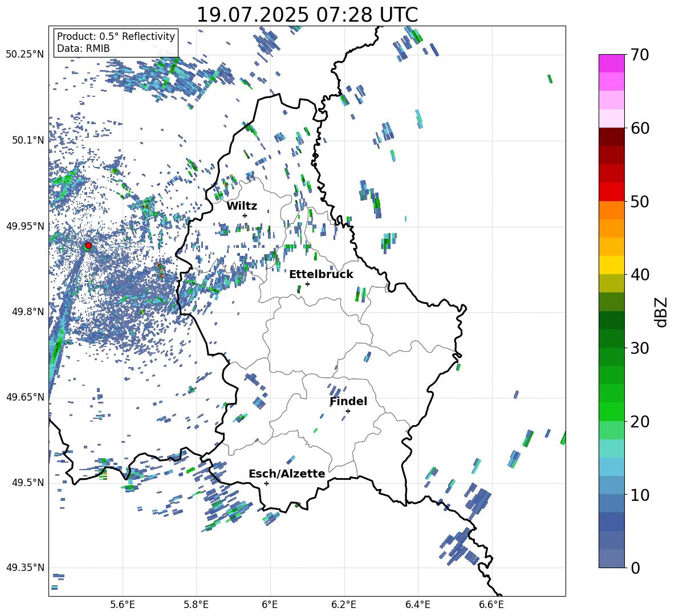
Task: Click the Findel city label
Action: tap(348, 401)
